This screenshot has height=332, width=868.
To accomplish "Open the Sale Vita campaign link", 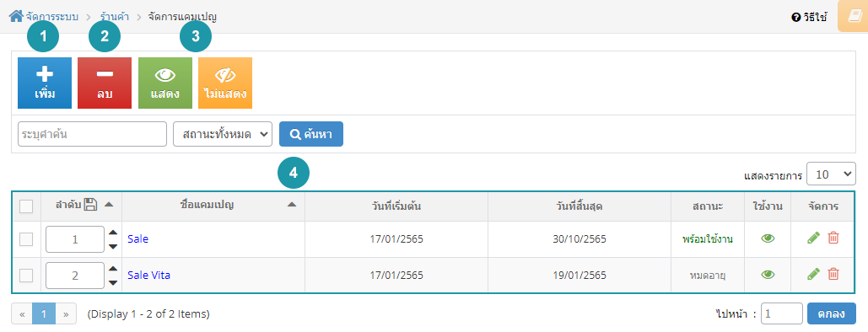I will 149,275.
